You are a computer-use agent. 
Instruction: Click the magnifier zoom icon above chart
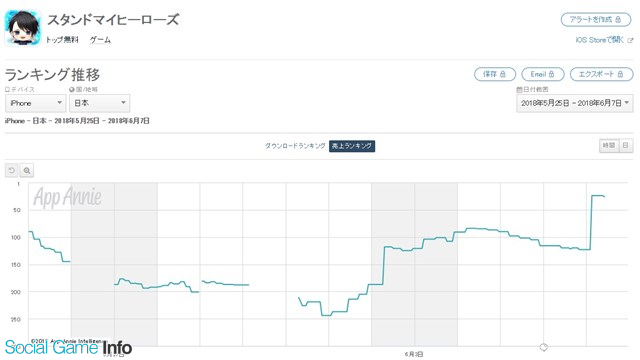coord(27,171)
